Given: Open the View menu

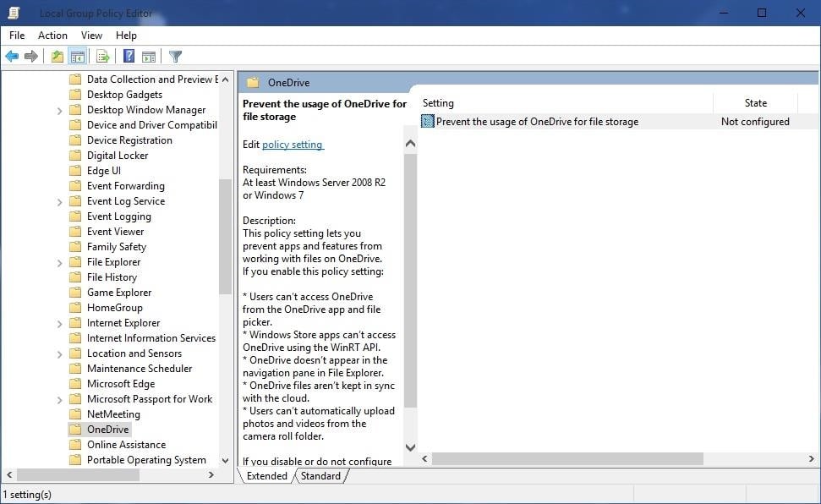Looking at the screenshot, I should coord(91,36).
